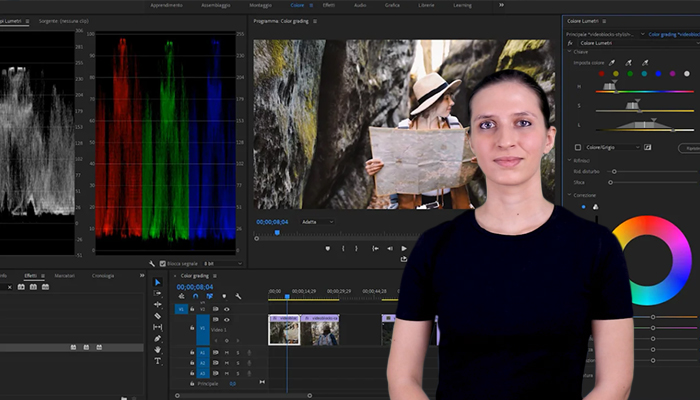Click the invert mask icon beside Colore/Grigio

[647, 147]
